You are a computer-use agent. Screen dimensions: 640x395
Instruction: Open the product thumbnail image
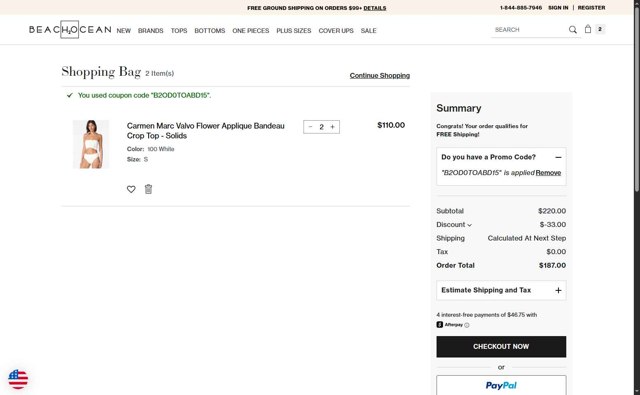[x=91, y=144]
